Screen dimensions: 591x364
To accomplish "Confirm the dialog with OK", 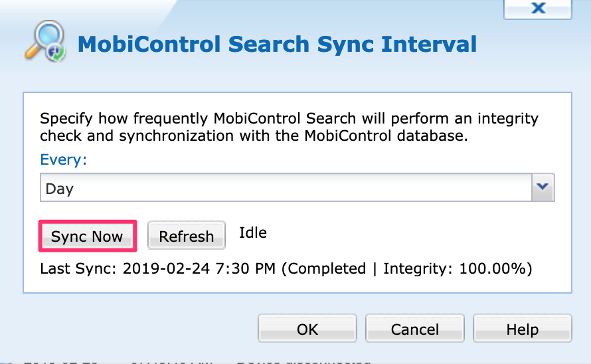I will click(307, 329).
